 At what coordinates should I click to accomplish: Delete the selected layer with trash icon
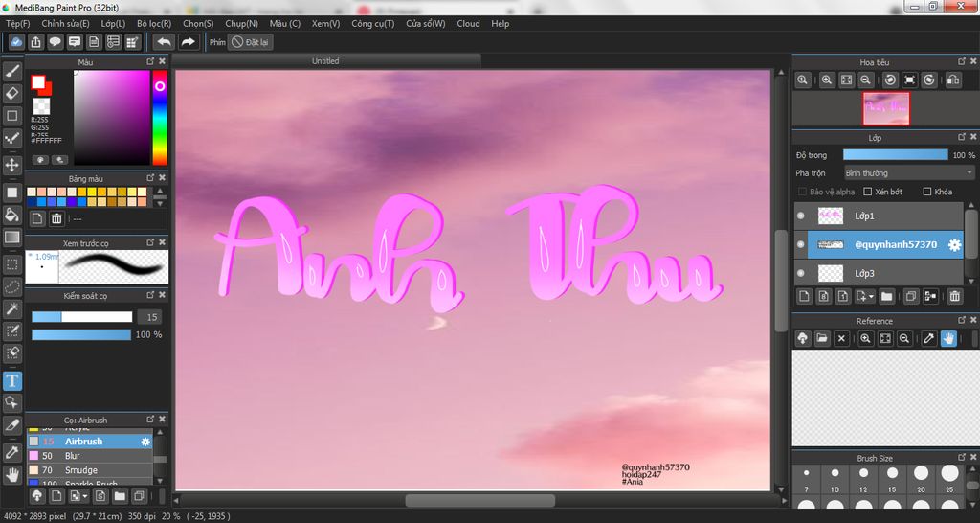[954, 296]
